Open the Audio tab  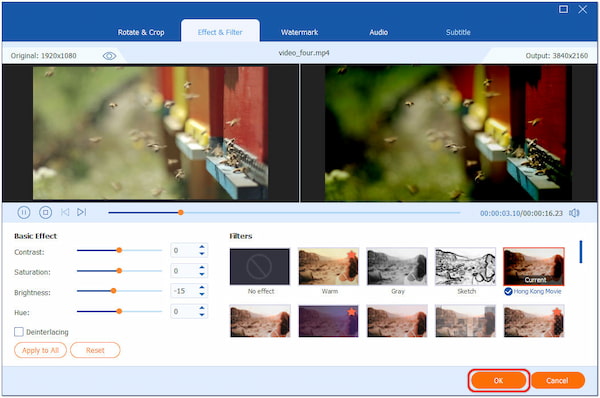pos(378,32)
